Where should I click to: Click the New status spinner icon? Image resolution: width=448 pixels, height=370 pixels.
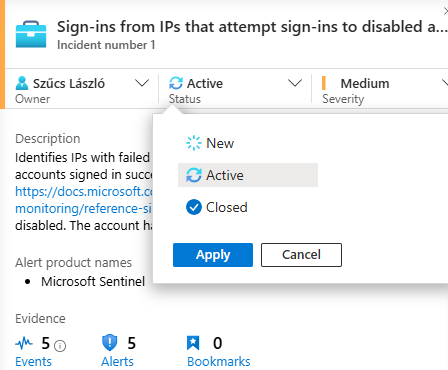pos(194,143)
